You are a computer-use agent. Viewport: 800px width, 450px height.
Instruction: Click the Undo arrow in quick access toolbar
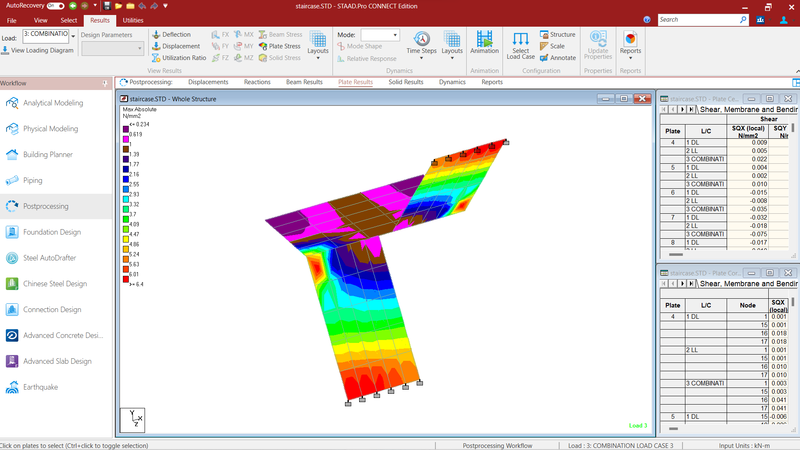[142, 6]
